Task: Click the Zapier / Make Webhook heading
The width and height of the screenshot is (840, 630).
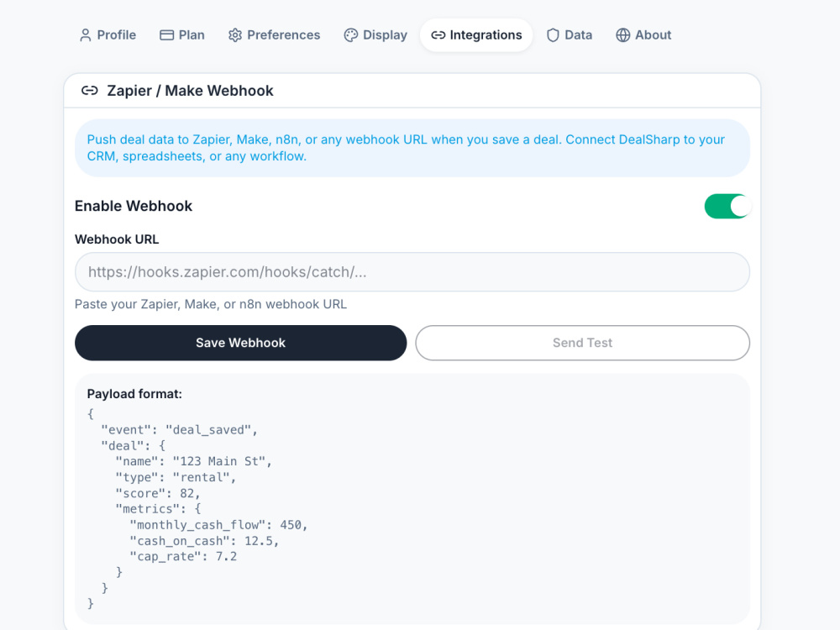Action: click(x=190, y=91)
